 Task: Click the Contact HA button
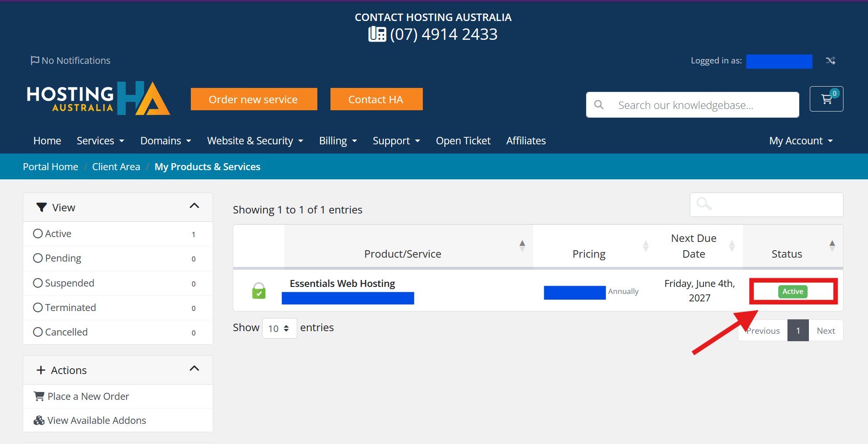click(x=376, y=99)
